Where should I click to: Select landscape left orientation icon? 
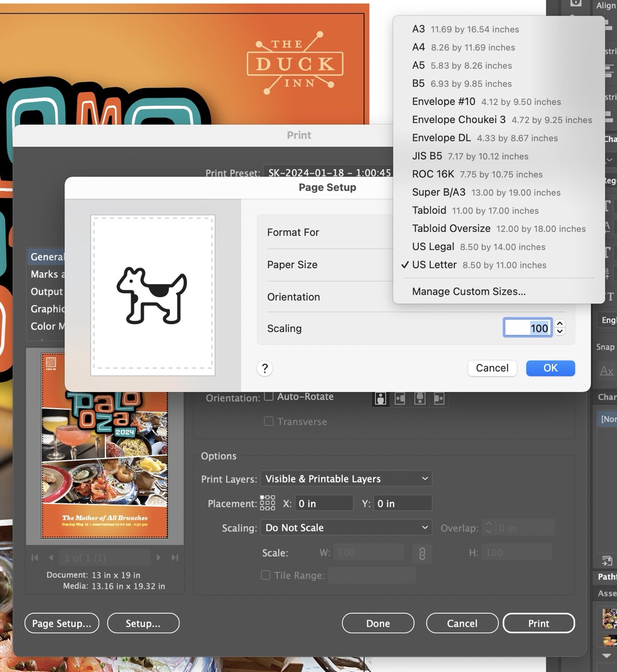click(400, 399)
